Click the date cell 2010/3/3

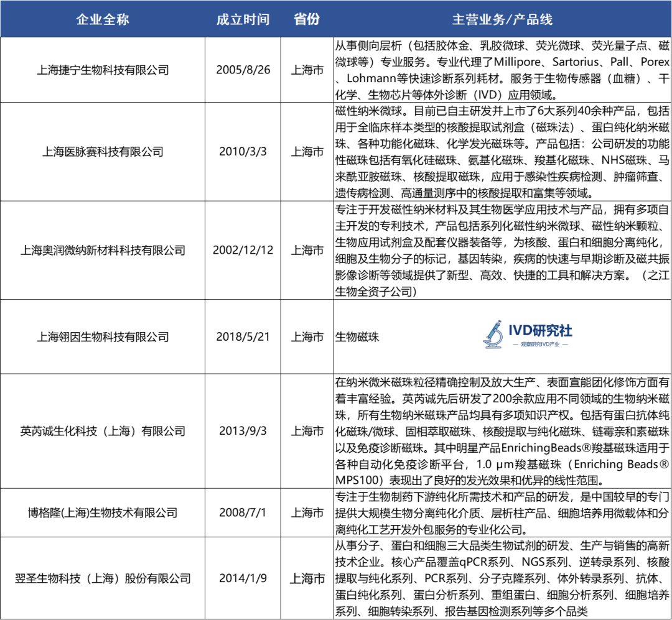click(243, 151)
